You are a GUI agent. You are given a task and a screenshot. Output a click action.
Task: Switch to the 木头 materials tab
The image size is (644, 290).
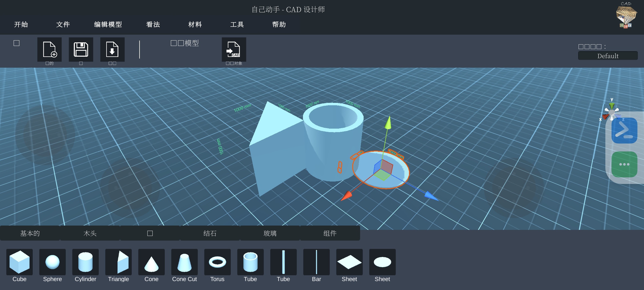[x=90, y=233]
